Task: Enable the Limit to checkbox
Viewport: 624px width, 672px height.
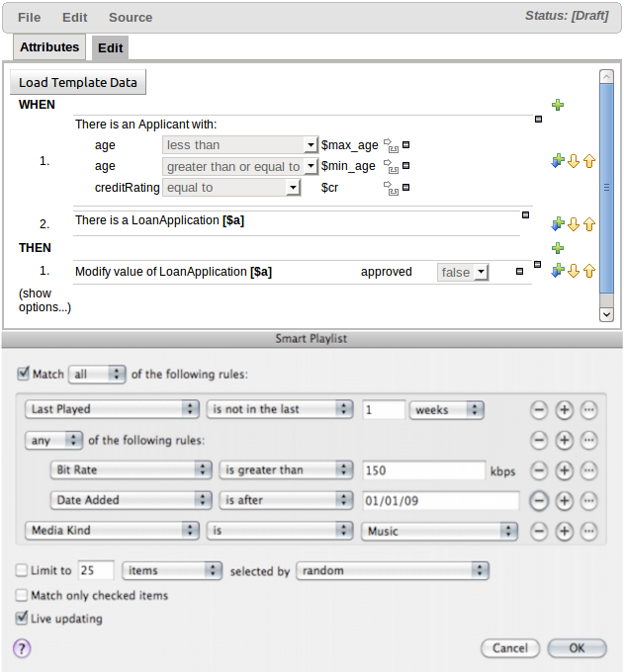Action: point(22,570)
